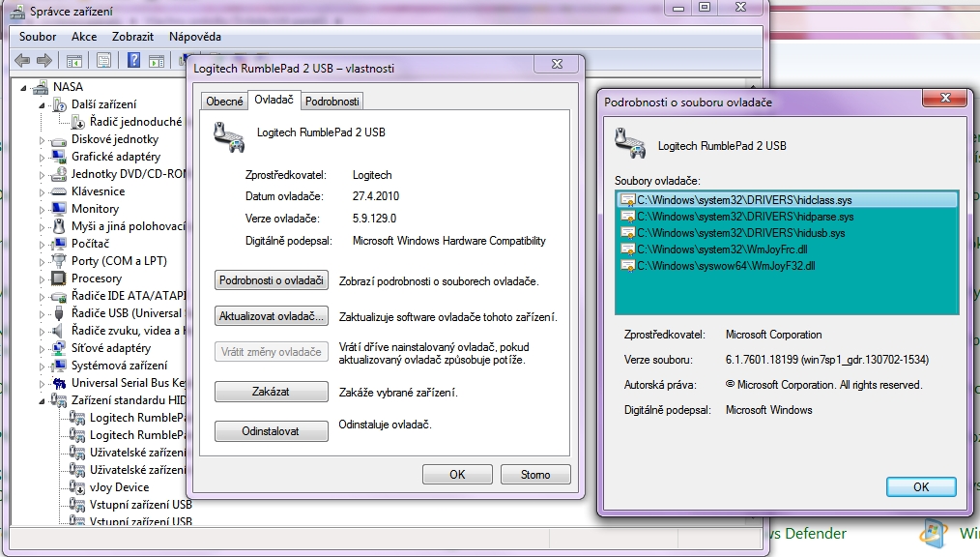
Task: Select the hidparse.sys driver file row
Action: click(x=787, y=217)
